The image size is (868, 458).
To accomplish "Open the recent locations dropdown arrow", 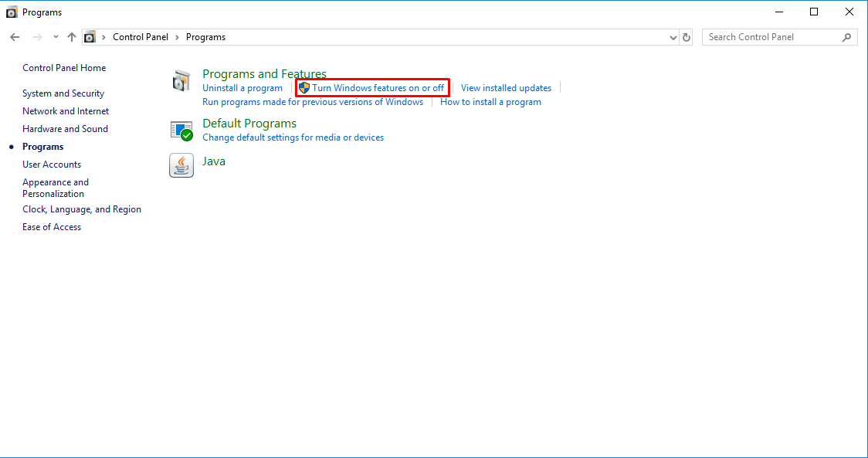I will (56, 37).
